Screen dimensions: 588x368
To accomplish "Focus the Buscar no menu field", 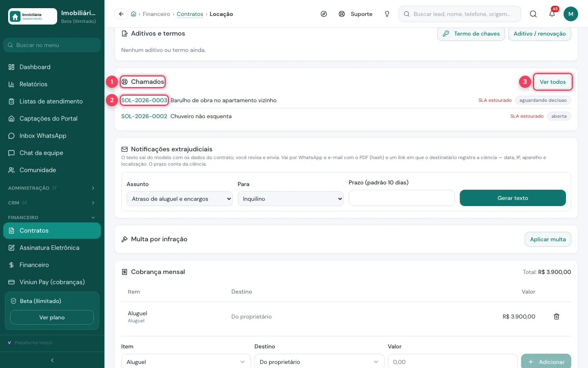I will point(52,45).
